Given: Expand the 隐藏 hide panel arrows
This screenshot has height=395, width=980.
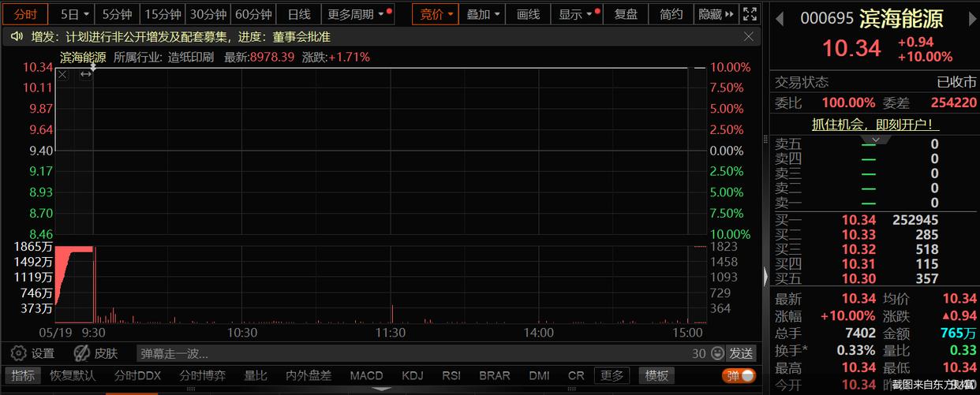Looking at the screenshot, I should pos(716,14).
